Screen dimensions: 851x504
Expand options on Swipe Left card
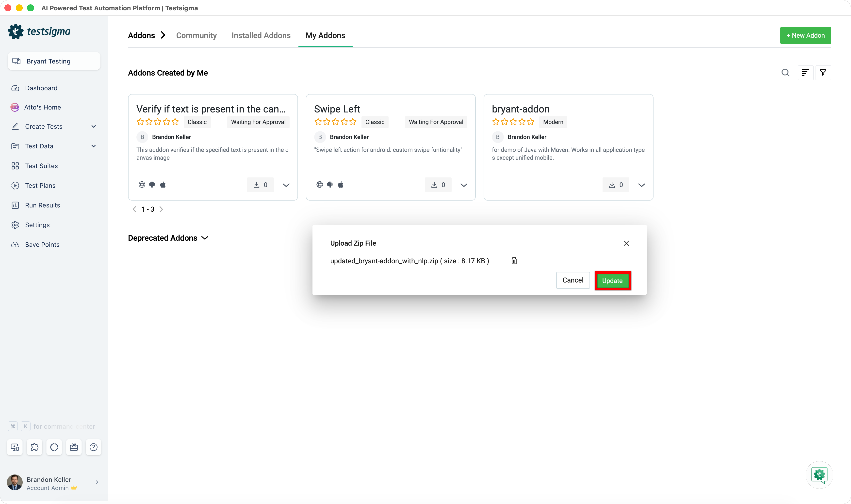click(464, 185)
